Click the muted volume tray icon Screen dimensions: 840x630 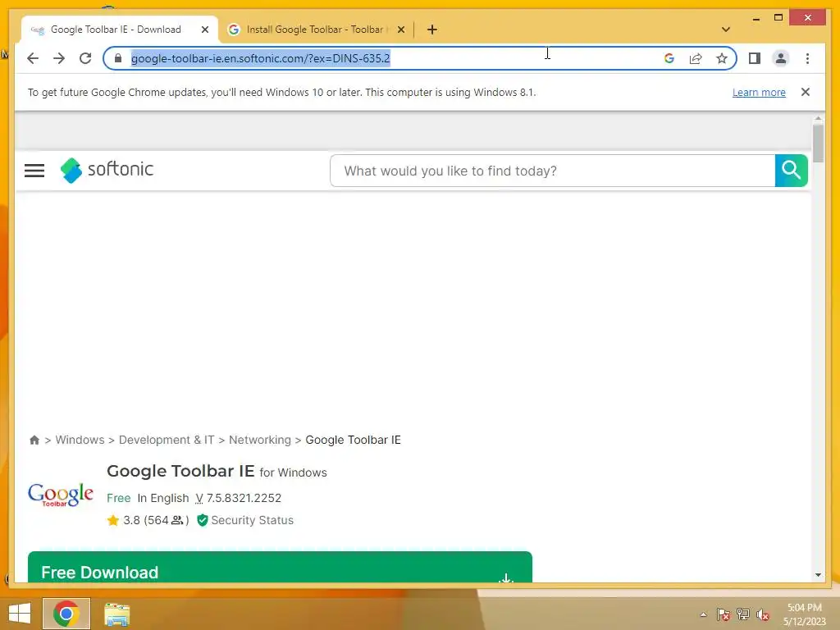click(763, 614)
